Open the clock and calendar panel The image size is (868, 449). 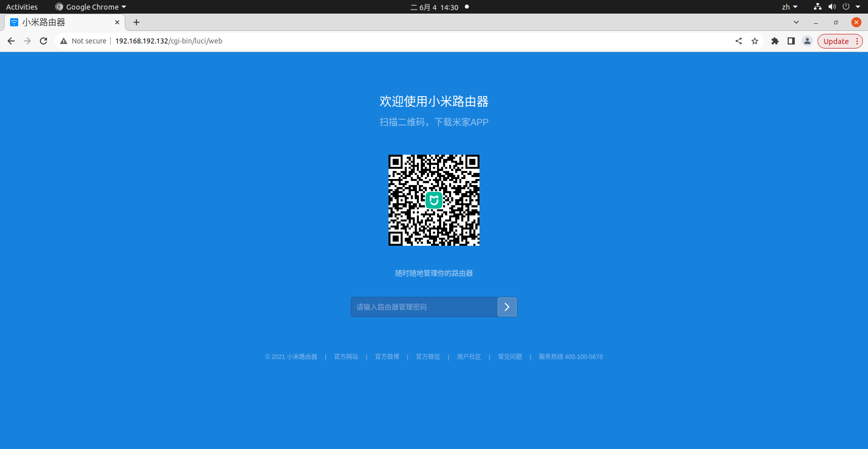[435, 7]
